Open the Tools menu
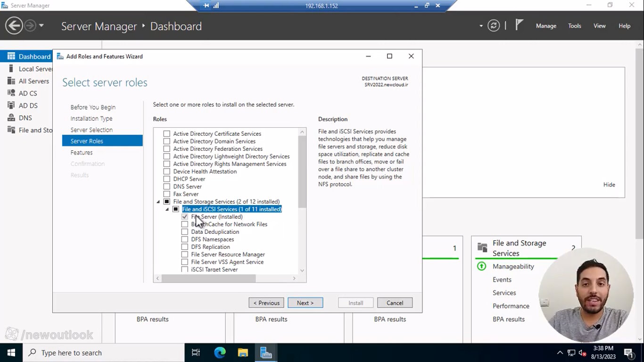The width and height of the screenshot is (644, 362). 575,26
